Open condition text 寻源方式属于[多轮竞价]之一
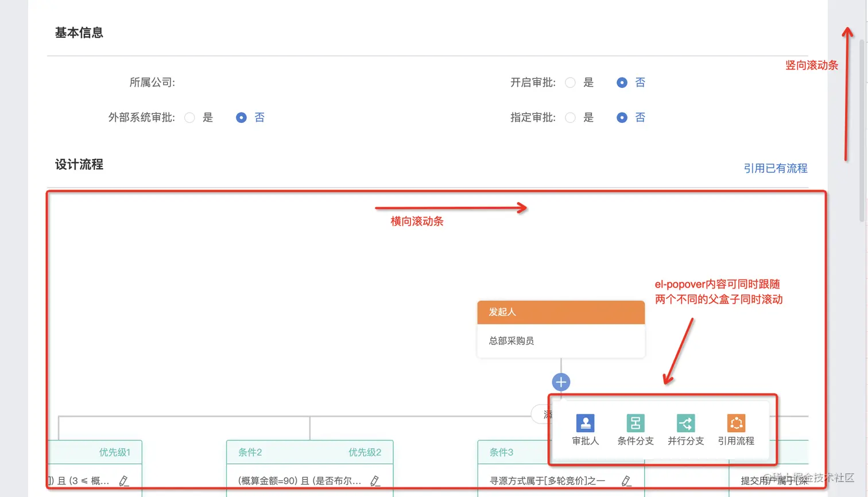 pos(548,481)
